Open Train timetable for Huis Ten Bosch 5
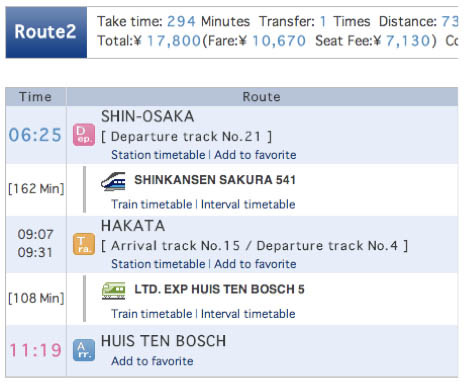 tap(152, 314)
